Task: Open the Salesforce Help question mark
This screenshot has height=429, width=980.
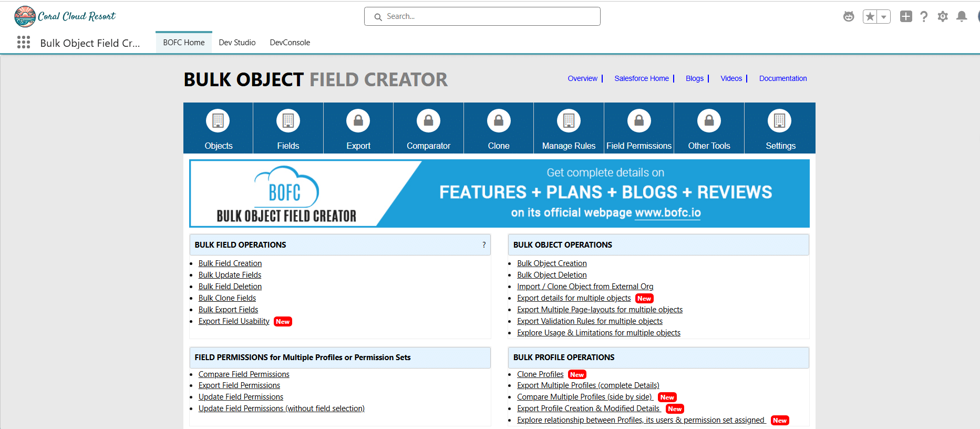Action: [924, 16]
